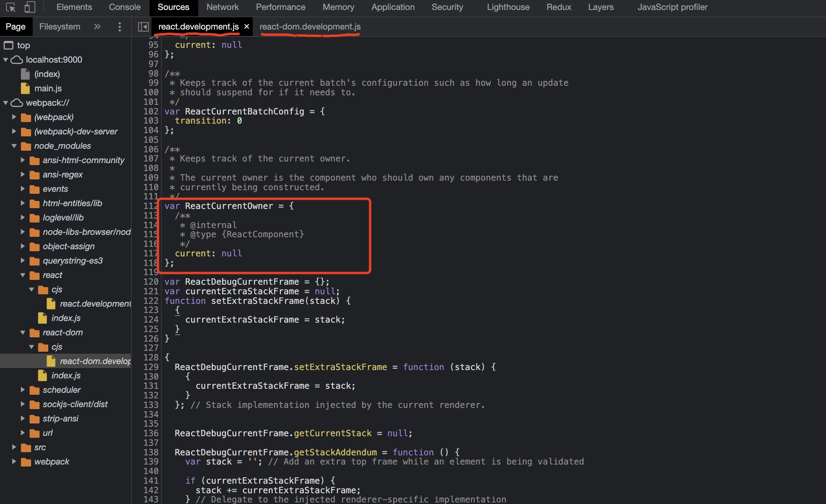Open index.js under react-dom folder
This screenshot has width=826, height=504.
[66, 375]
